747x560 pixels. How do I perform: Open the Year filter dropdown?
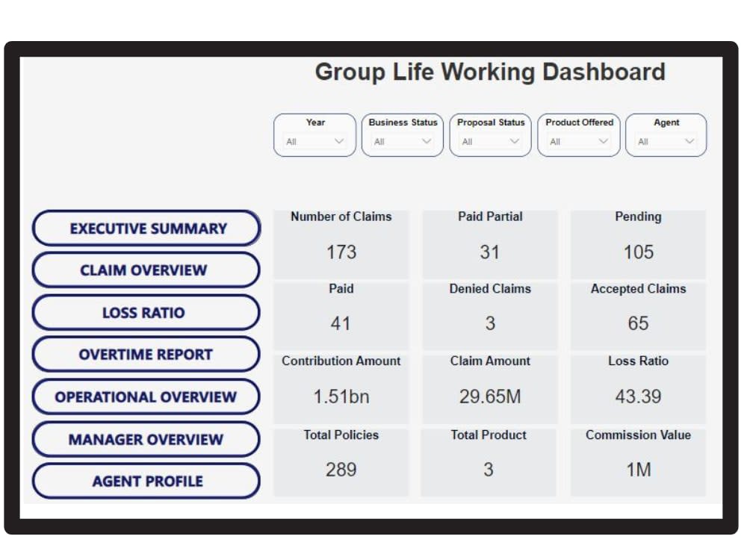[314, 139]
